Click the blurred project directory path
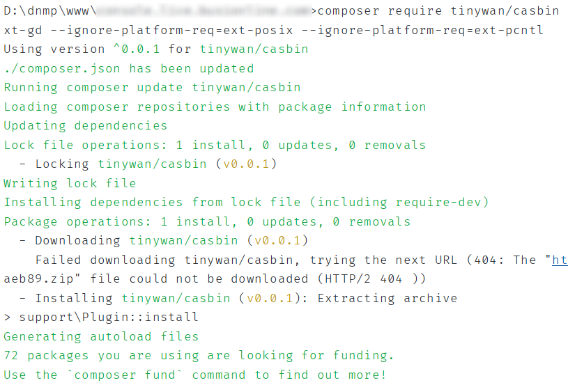Image resolution: width=568 pixels, height=392 pixels. pos(204,11)
